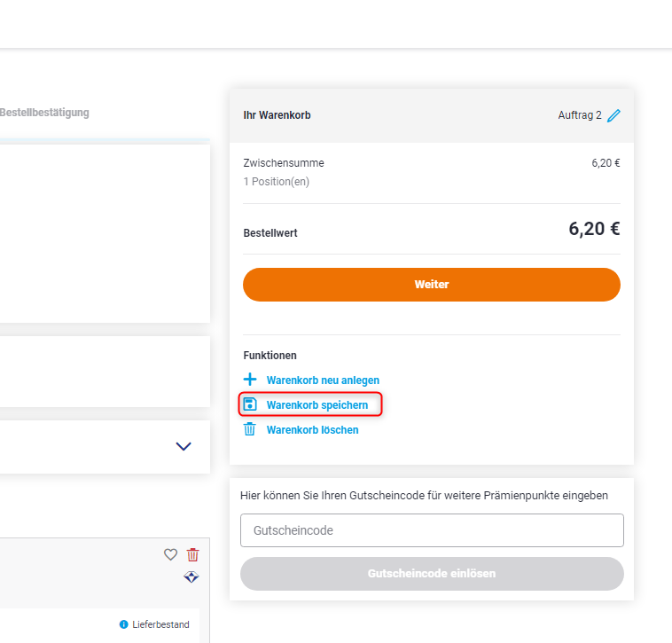Click the heart wishlist icon
Screen dimensions: 672x643
pos(170,554)
